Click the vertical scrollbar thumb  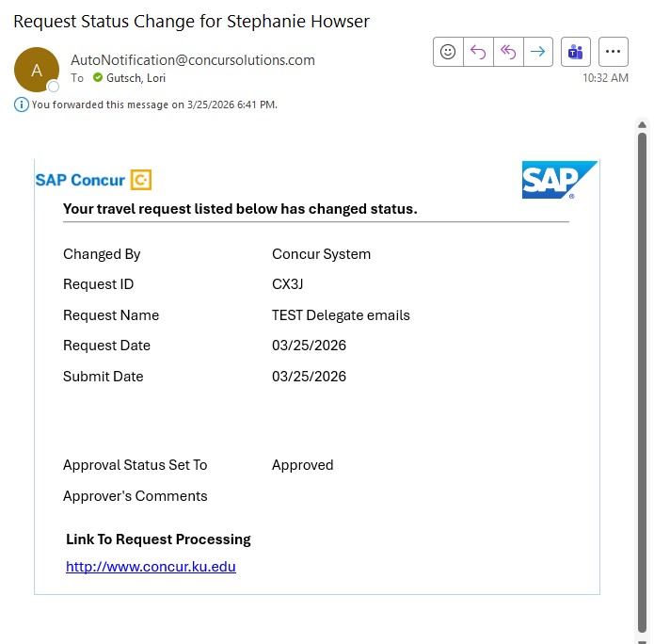click(x=643, y=382)
